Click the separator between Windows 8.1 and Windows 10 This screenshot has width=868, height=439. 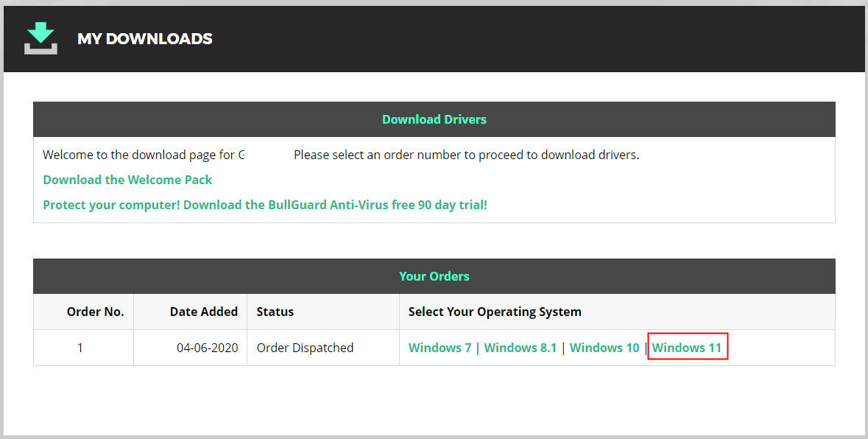pos(563,348)
